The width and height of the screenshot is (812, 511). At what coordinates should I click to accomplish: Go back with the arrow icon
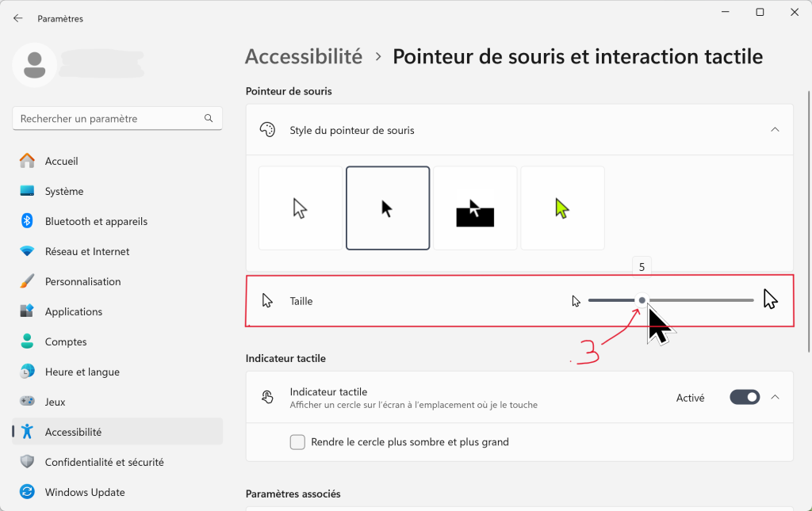click(x=18, y=19)
